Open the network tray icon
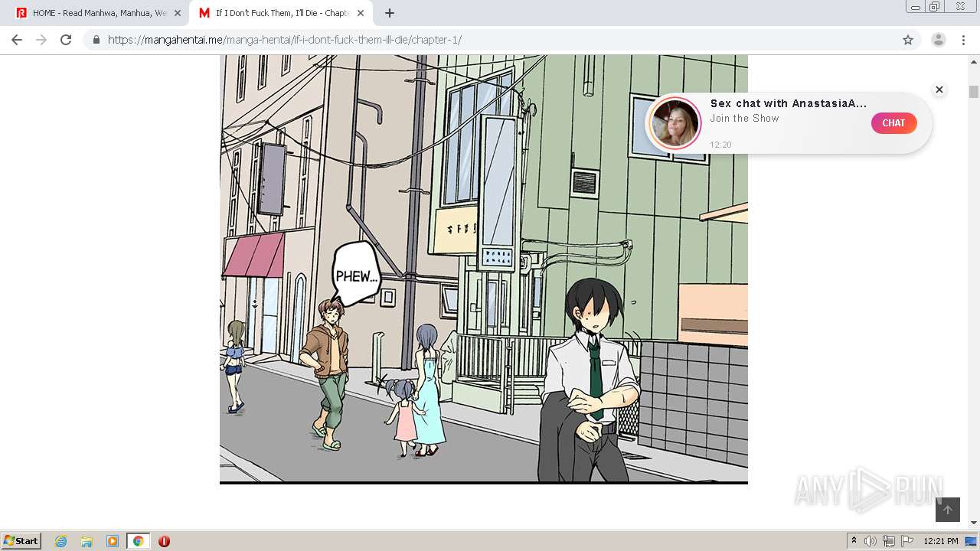The width and height of the screenshot is (980, 551). click(889, 541)
